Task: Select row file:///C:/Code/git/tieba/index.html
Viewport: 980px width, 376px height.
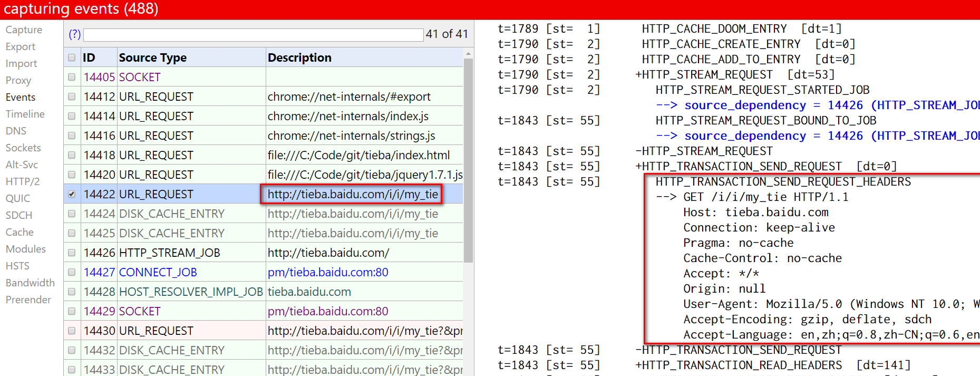Action: coord(264,155)
